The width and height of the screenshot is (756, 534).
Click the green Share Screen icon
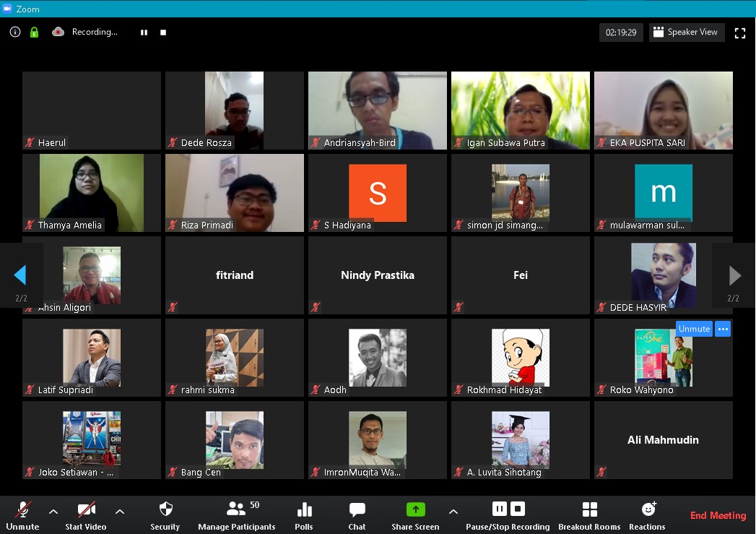point(415,509)
